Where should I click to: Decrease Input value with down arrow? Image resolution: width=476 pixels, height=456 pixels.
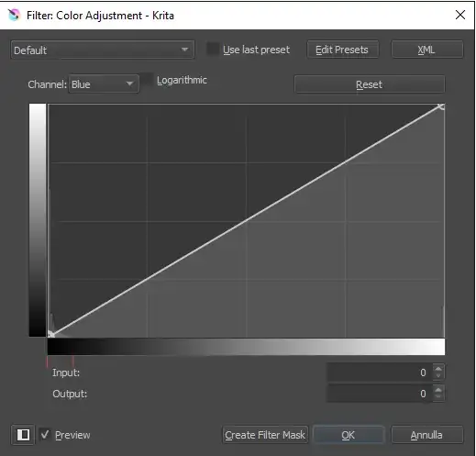click(x=438, y=376)
